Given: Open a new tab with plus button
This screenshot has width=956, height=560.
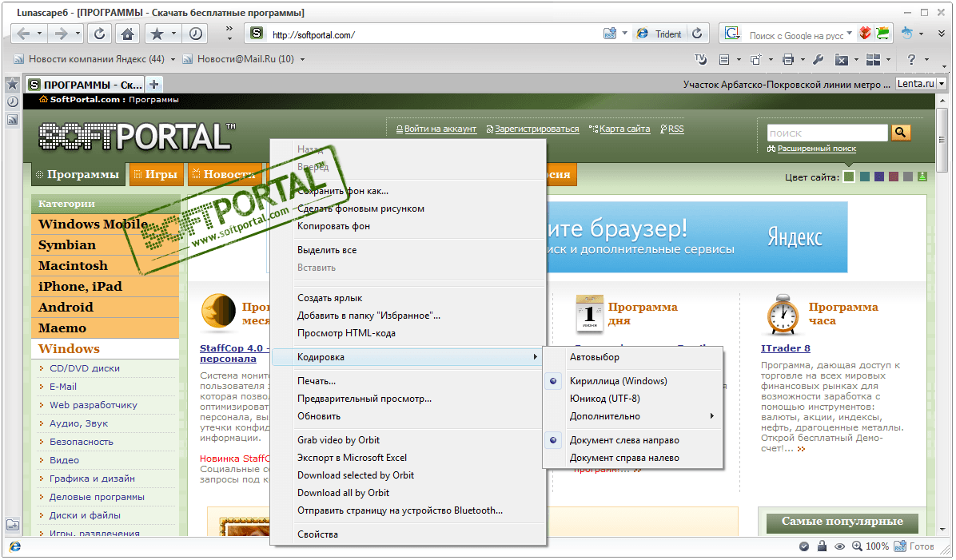Looking at the screenshot, I should pos(154,84).
